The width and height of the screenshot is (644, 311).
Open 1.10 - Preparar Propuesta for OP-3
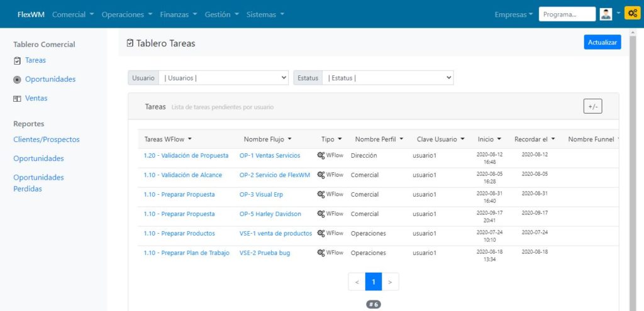(x=179, y=195)
